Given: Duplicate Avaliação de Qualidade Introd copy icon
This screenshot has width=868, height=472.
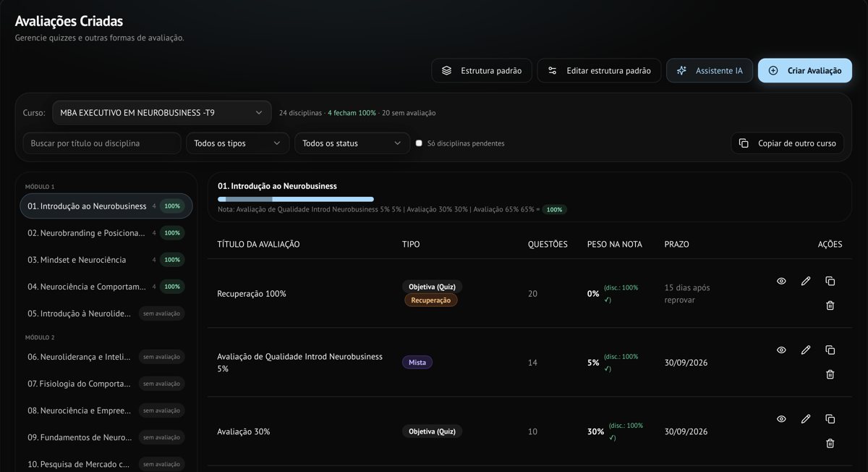Looking at the screenshot, I should pos(830,350).
